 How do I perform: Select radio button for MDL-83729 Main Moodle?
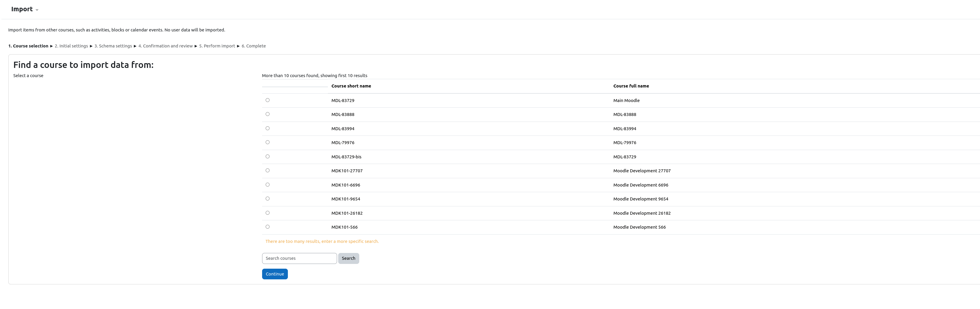pos(267,100)
